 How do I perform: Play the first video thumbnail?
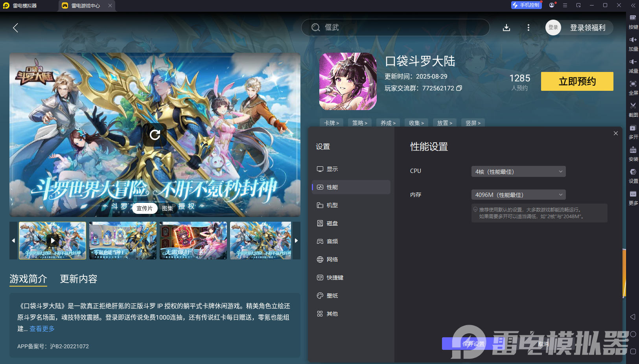53,241
